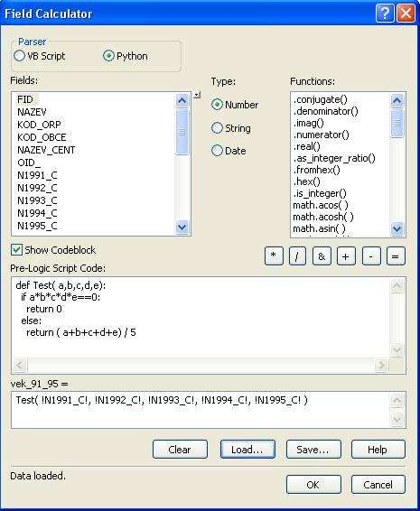Pick math.acos( ) from Functions list

pos(321,205)
